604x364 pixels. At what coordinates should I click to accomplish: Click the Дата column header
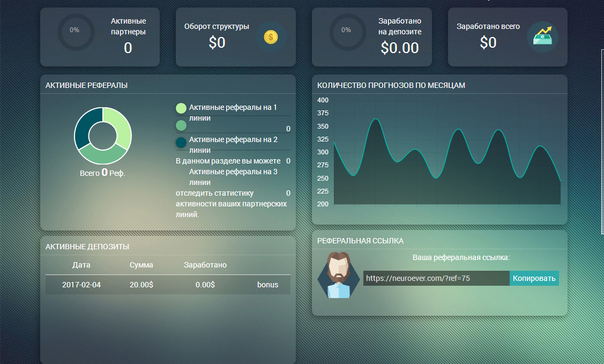(x=81, y=265)
